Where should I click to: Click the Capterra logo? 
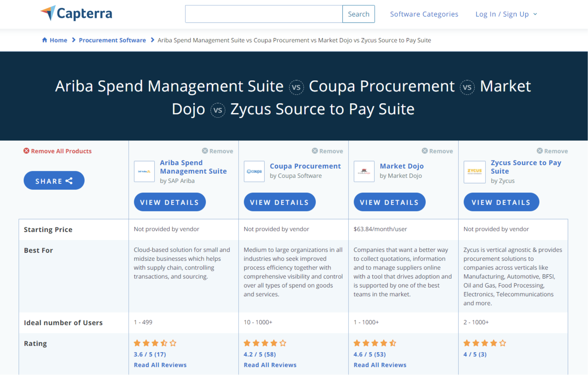pos(76,13)
